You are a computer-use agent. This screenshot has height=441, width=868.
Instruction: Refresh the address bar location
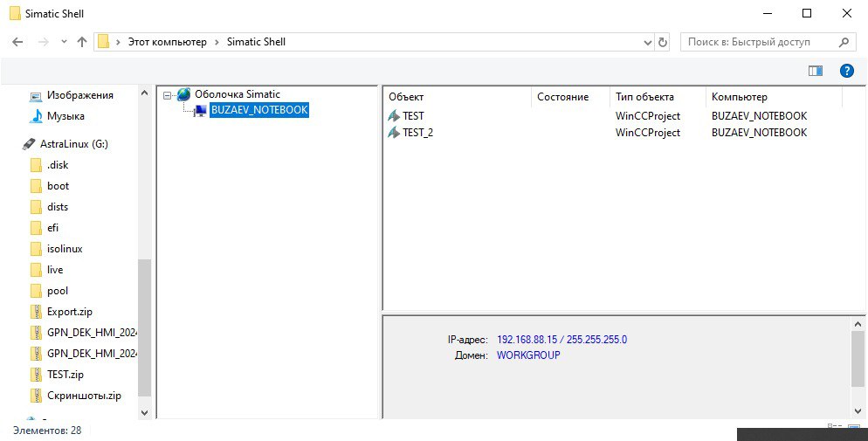point(663,42)
